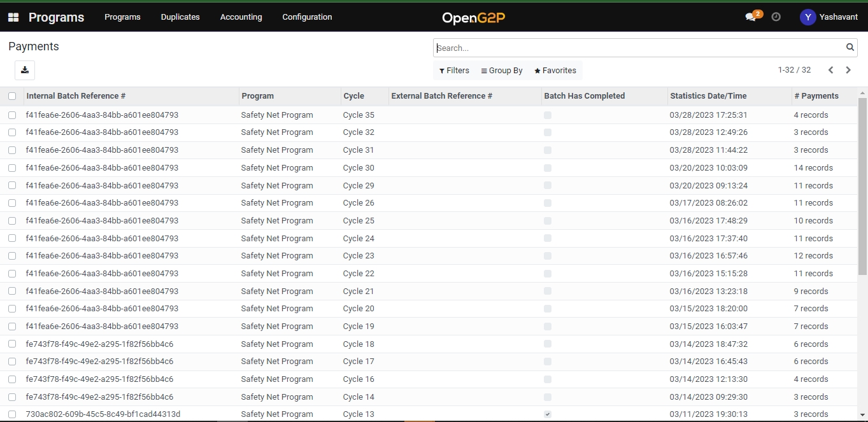
Task: Open the Configuration menu
Action: pos(307,17)
